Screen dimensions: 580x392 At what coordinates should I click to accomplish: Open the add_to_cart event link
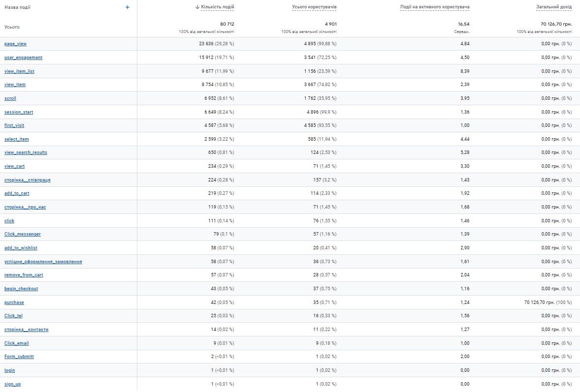point(17,193)
